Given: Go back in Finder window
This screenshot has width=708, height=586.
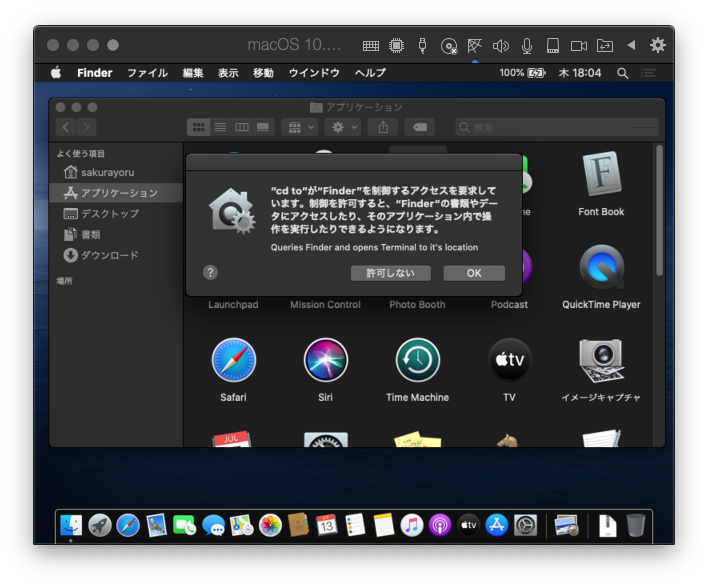Looking at the screenshot, I should pyautogui.click(x=66, y=127).
